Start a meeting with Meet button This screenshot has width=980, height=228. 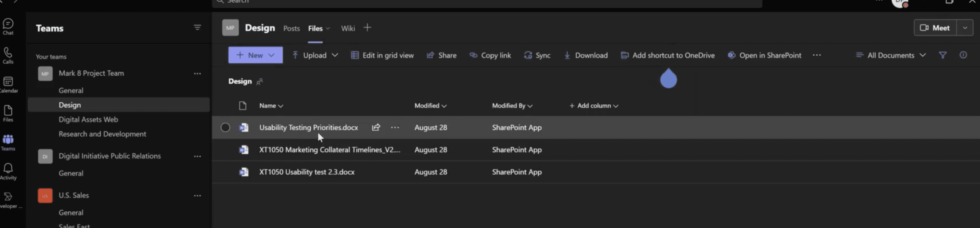[935, 28]
